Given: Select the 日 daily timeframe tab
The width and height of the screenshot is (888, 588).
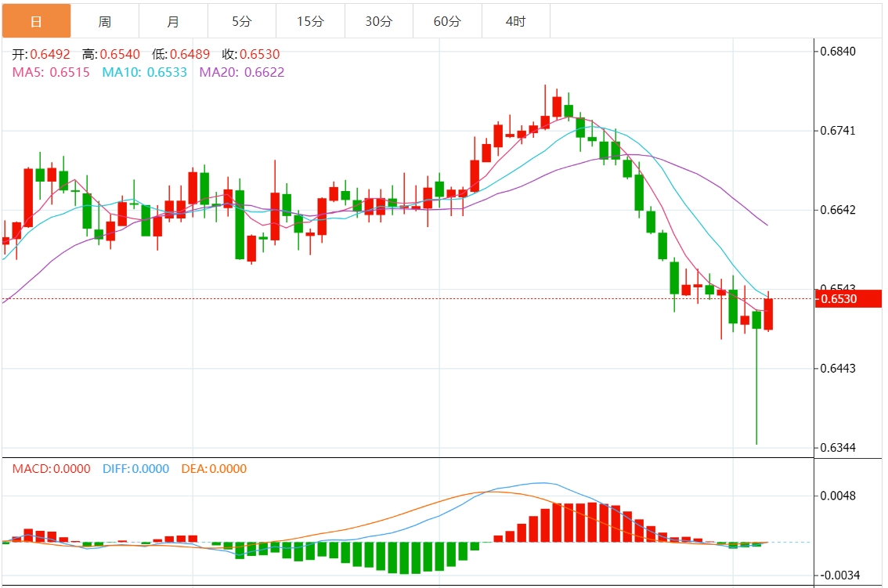Looking at the screenshot, I should [x=36, y=21].
